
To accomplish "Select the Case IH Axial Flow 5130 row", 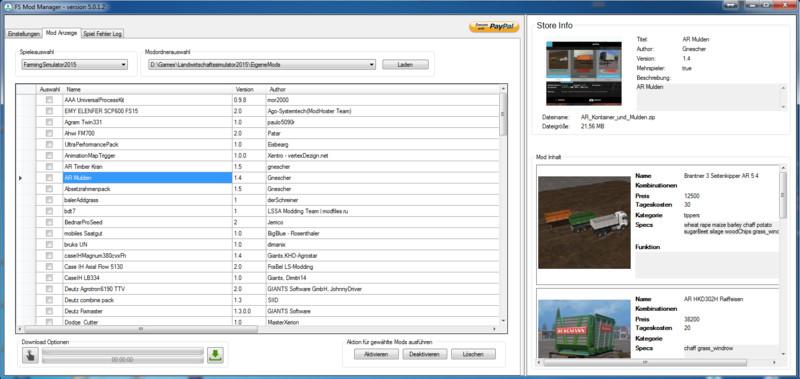I will (258, 266).
